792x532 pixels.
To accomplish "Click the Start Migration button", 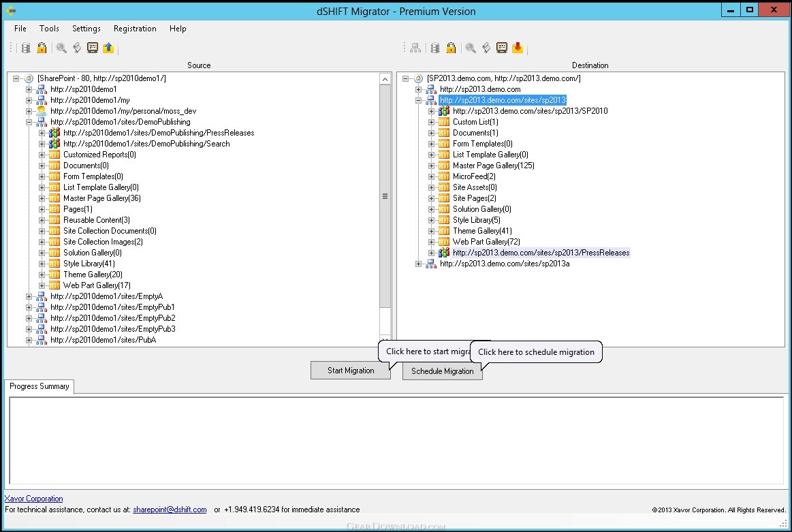I will coord(351,371).
